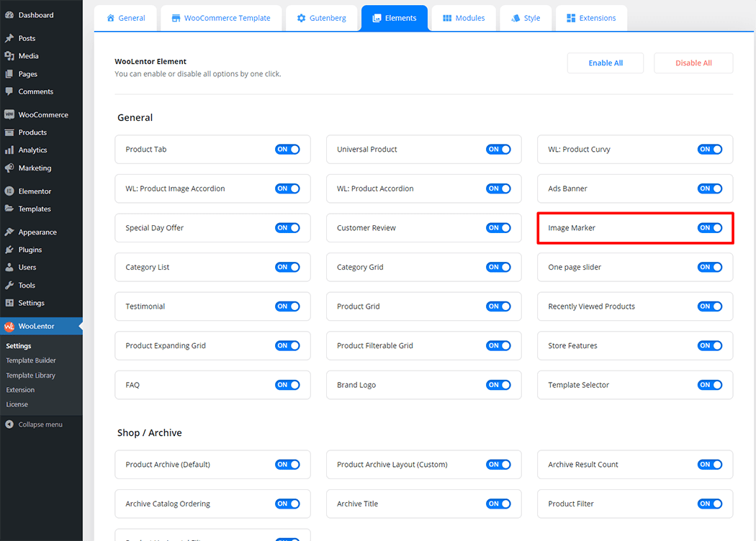Open the WooCommerce Template tab
The width and height of the screenshot is (756, 541).
click(221, 18)
